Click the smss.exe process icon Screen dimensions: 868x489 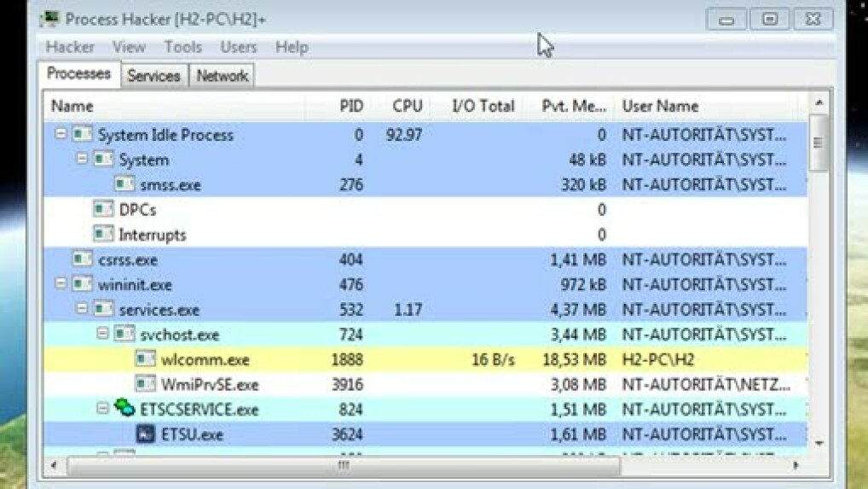(124, 184)
